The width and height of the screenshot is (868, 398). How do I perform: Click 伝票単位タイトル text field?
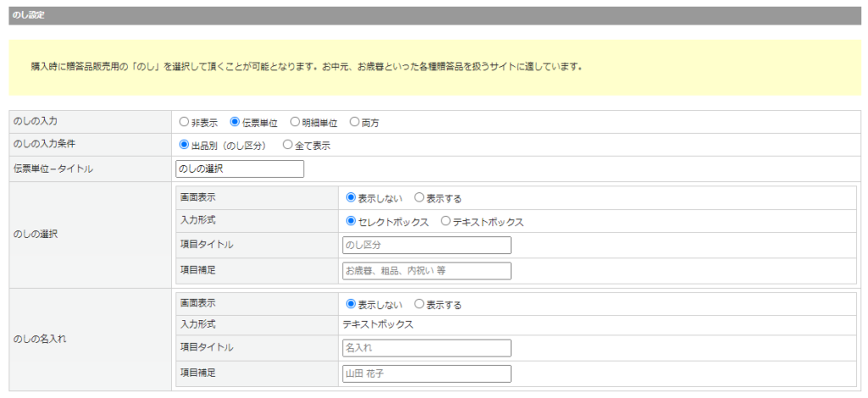pos(239,169)
